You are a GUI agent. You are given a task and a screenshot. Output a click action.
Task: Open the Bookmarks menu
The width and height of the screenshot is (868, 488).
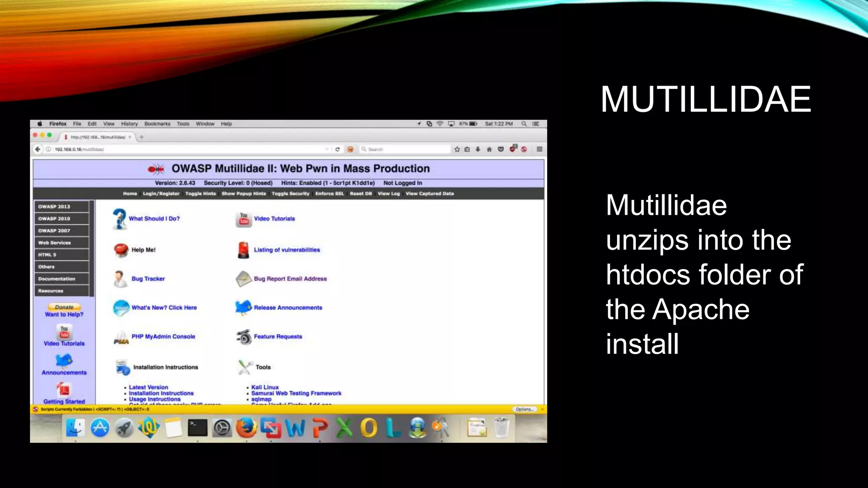click(157, 124)
